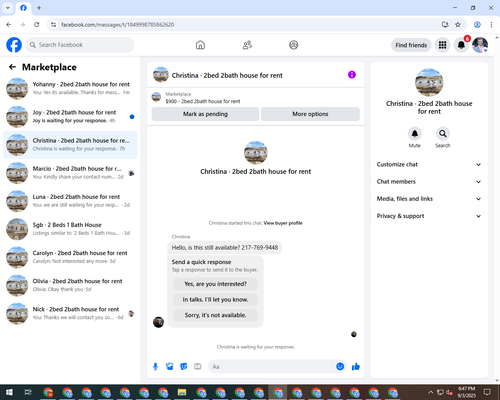Open Task View on the taskbar

click(28, 392)
